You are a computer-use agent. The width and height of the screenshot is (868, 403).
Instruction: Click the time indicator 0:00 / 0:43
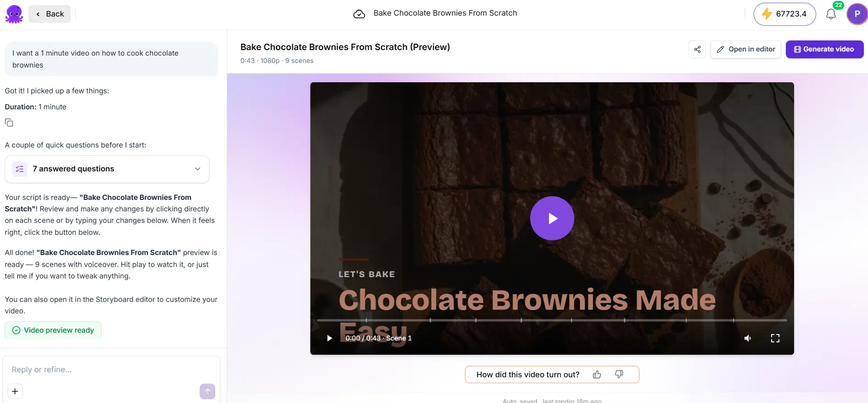[x=363, y=338]
